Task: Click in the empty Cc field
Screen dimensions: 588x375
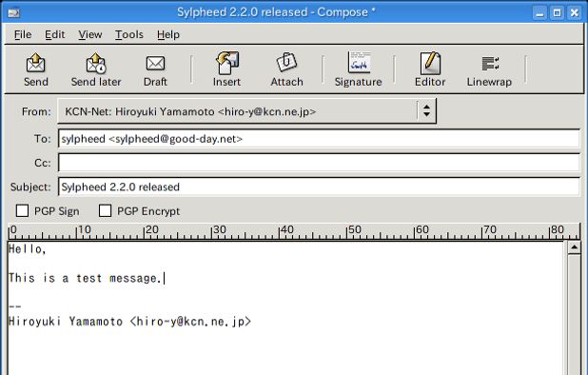Action: tap(319, 163)
